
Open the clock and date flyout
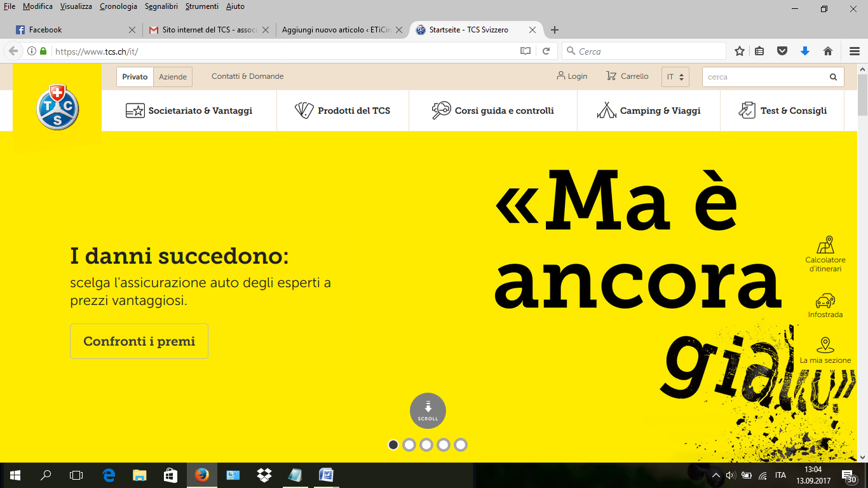[813, 475]
